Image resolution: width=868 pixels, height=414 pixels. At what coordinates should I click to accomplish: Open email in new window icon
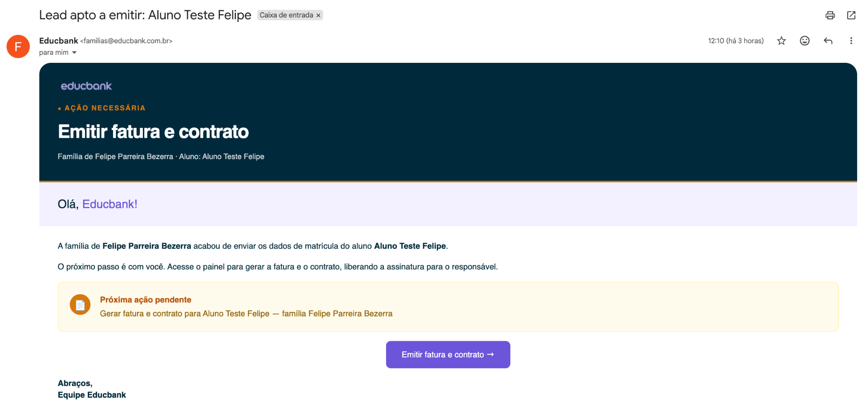(851, 15)
